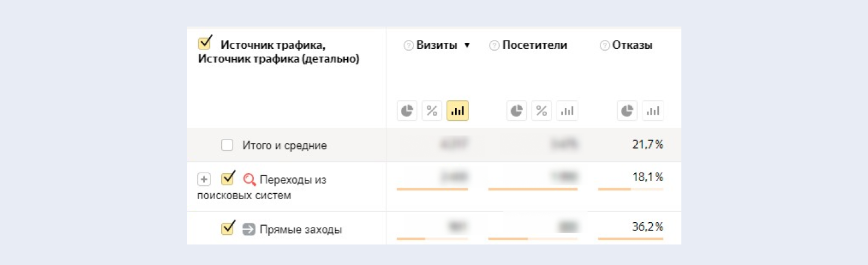Image resolution: width=868 pixels, height=265 pixels.
Task: Click the Прямые заходы row label
Action: click(301, 229)
